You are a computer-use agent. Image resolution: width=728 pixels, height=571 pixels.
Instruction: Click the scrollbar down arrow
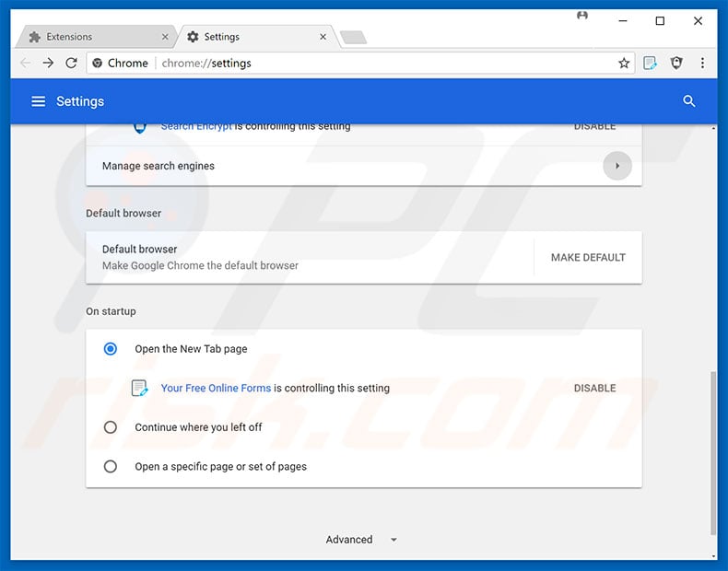point(713,555)
